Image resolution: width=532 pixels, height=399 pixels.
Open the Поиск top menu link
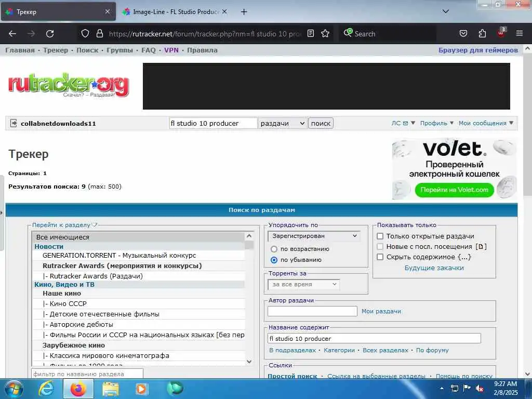tap(87, 50)
